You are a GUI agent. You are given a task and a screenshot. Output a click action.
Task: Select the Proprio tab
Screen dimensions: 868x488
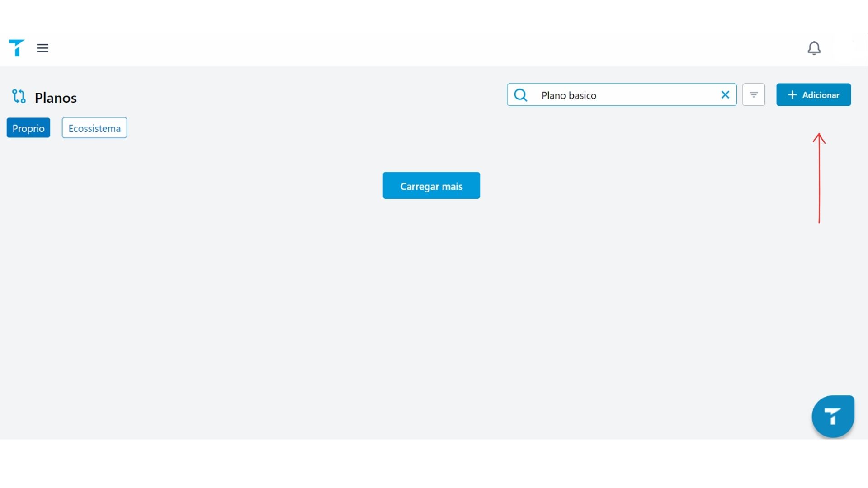point(28,128)
